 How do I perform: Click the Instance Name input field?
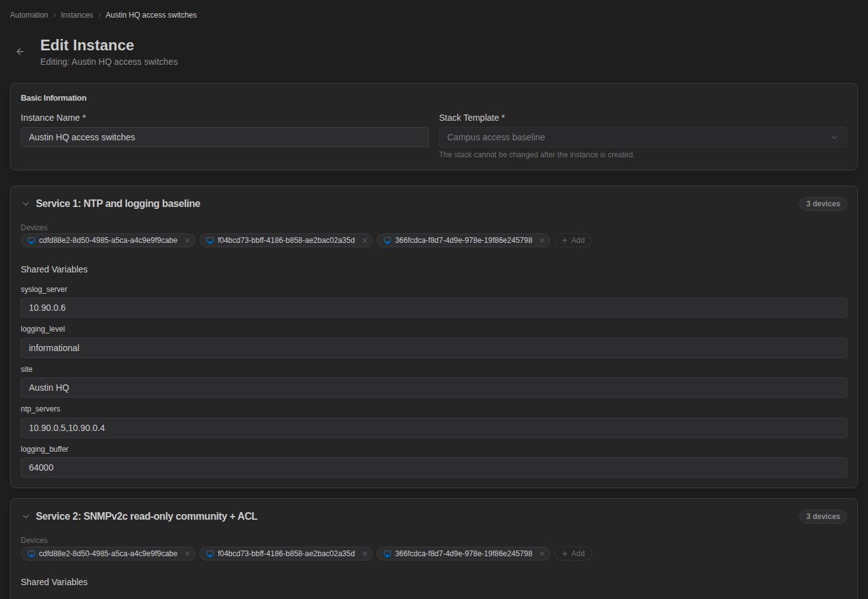tap(225, 137)
